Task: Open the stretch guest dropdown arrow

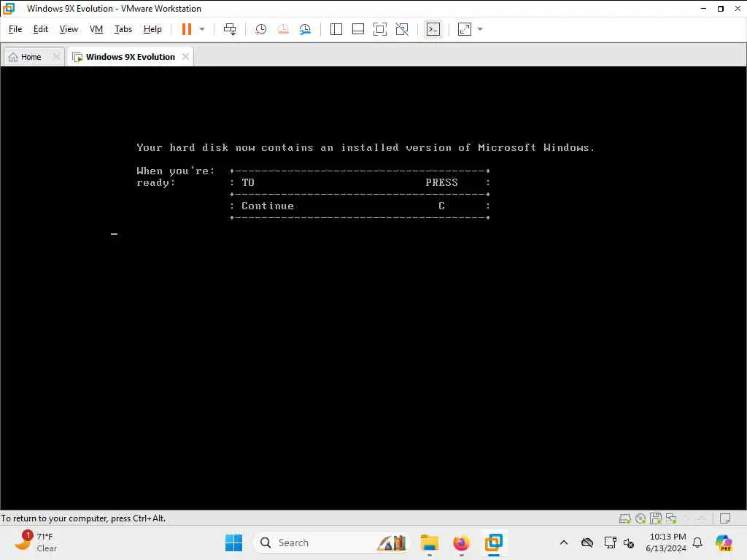Action: click(480, 29)
